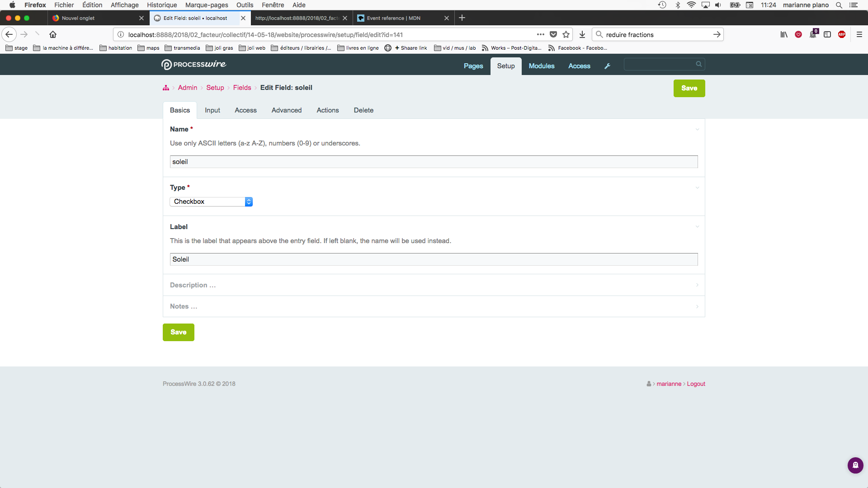Expand the Notes section
The width and height of the screenshot is (868, 488).
coord(184,306)
